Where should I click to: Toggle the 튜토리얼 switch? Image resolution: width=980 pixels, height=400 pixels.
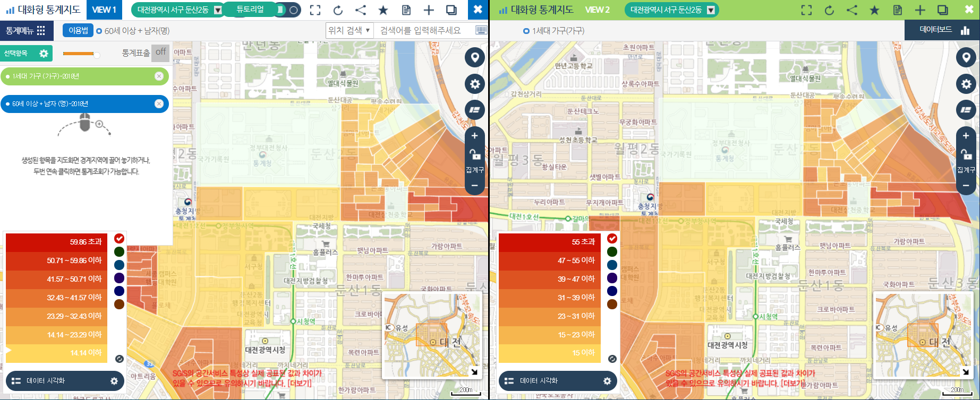point(287,10)
